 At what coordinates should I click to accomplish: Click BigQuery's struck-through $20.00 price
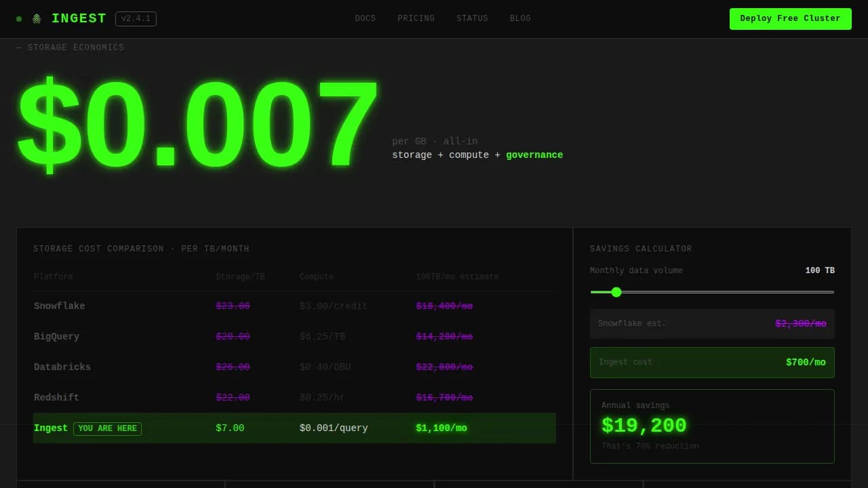tap(233, 337)
